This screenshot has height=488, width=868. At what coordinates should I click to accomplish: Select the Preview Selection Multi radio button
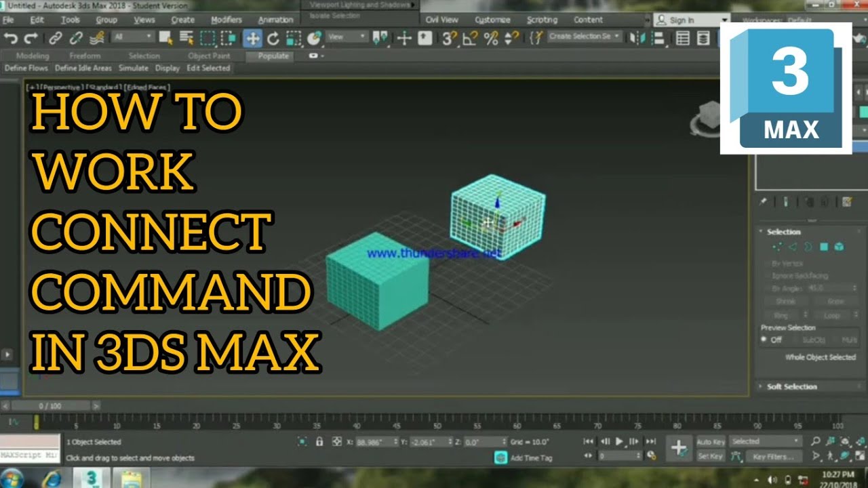click(x=836, y=340)
